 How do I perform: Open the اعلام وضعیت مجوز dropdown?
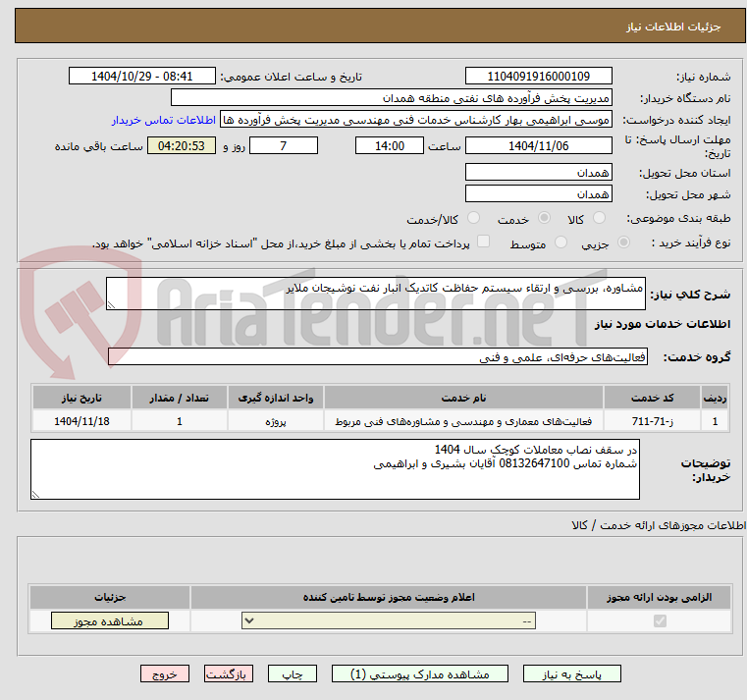point(389,620)
